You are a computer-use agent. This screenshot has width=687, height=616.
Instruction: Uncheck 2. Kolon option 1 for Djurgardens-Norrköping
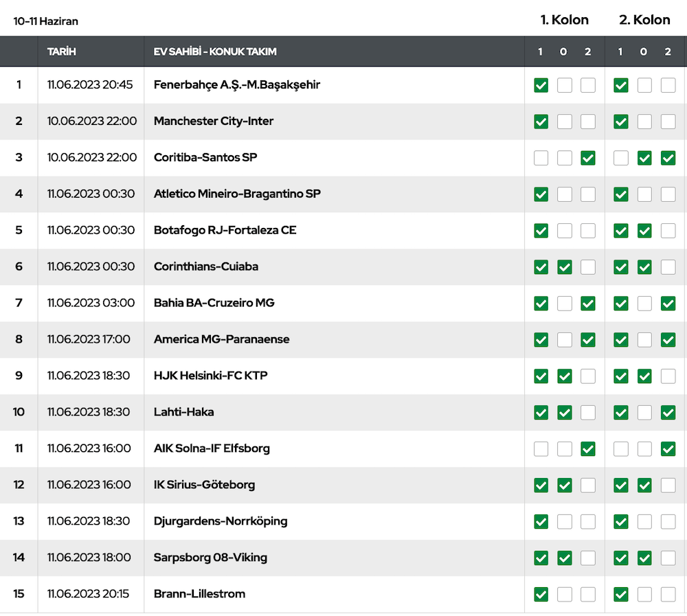tap(621, 521)
